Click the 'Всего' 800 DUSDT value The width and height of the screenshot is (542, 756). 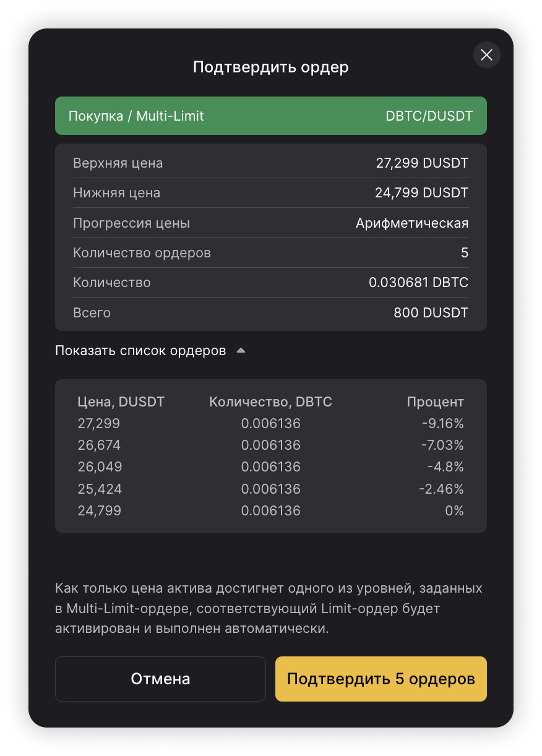coord(431,312)
